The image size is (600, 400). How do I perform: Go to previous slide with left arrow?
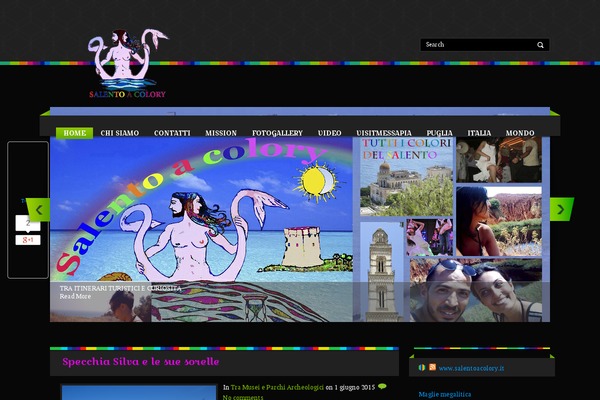39,209
